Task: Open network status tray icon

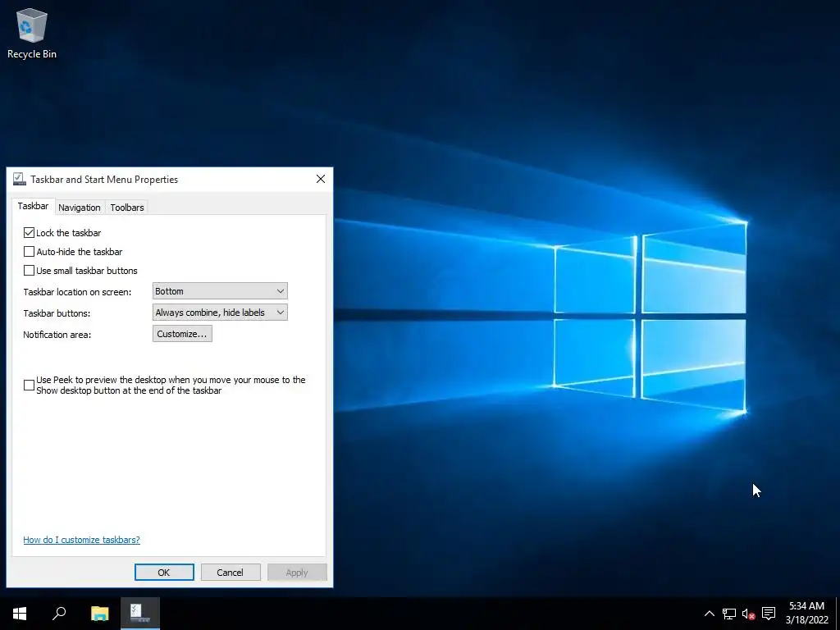Action: point(728,614)
